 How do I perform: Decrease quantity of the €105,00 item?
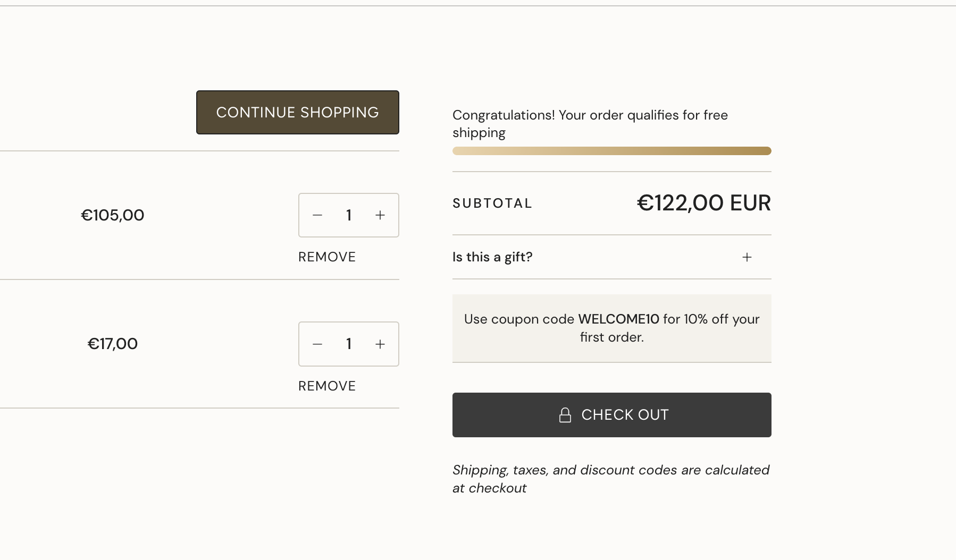click(317, 215)
